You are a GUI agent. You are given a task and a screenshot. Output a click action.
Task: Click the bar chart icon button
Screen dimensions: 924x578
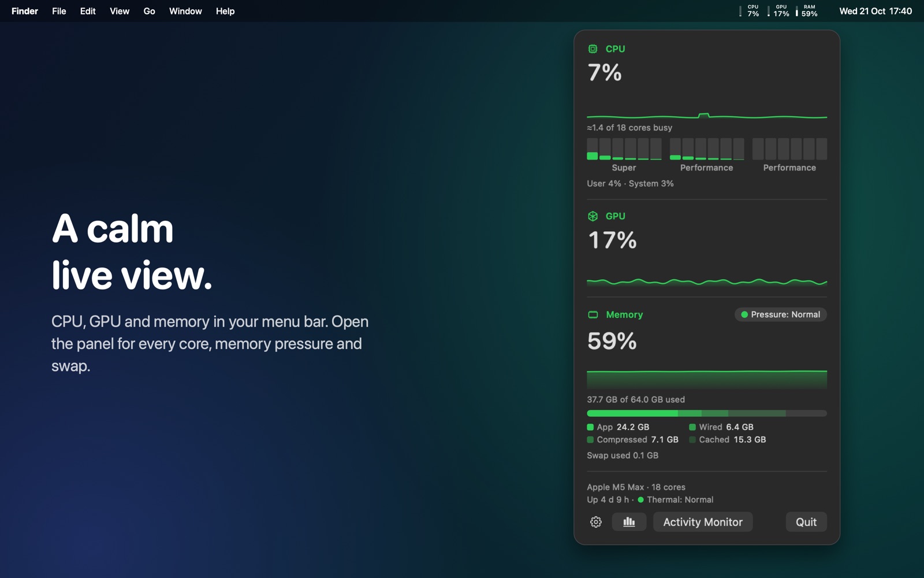[x=629, y=522]
